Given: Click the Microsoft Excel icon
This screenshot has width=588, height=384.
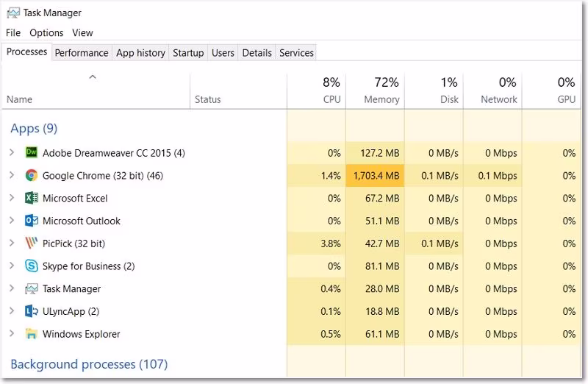Looking at the screenshot, I should pos(31,199).
